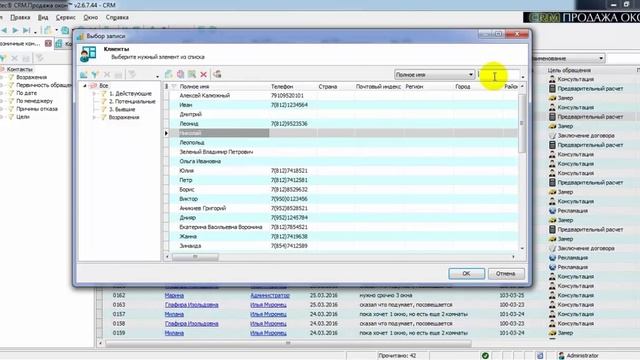
Task: Click the Отмена button
Action: tap(506, 273)
